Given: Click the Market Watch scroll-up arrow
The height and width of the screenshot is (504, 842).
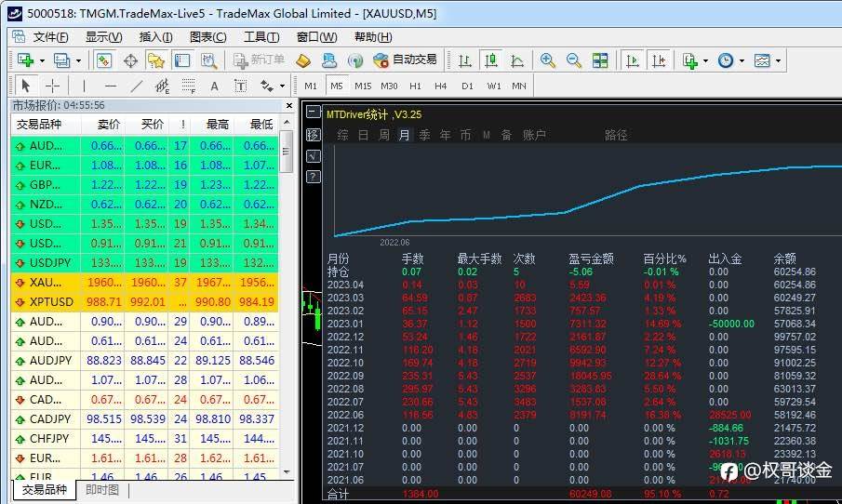Looking at the screenshot, I should [x=287, y=123].
